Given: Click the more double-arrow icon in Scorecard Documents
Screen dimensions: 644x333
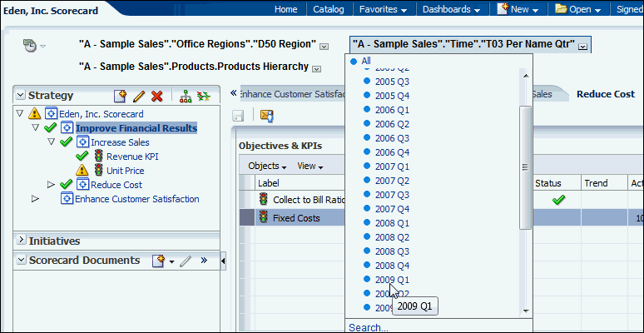Looking at the screenshot, I should [204, 261].
